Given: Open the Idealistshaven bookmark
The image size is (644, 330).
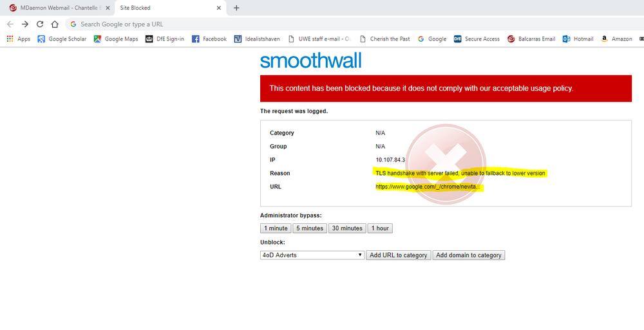Looking at the screenshot, I should click(257, 39).
